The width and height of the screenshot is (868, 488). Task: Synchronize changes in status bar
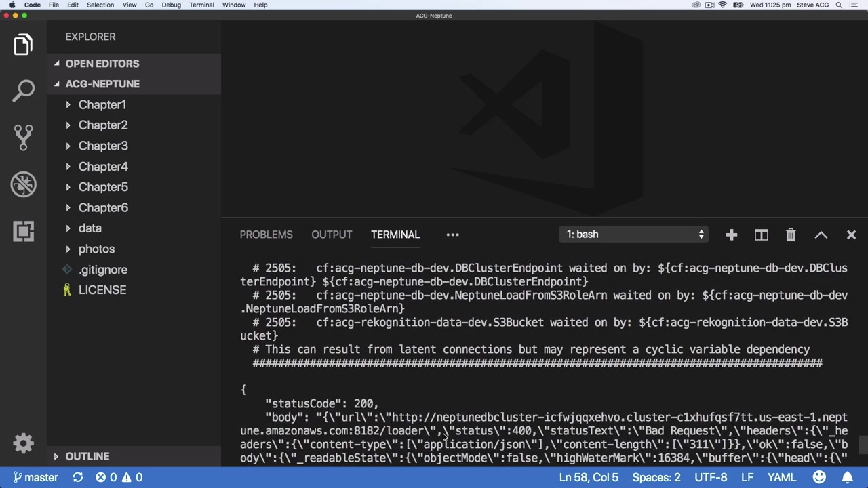(78, 477)
